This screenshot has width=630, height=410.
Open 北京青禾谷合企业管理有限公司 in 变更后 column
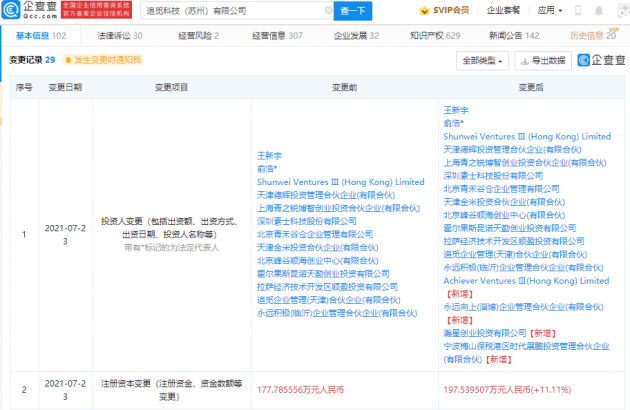tap(501, 189)
